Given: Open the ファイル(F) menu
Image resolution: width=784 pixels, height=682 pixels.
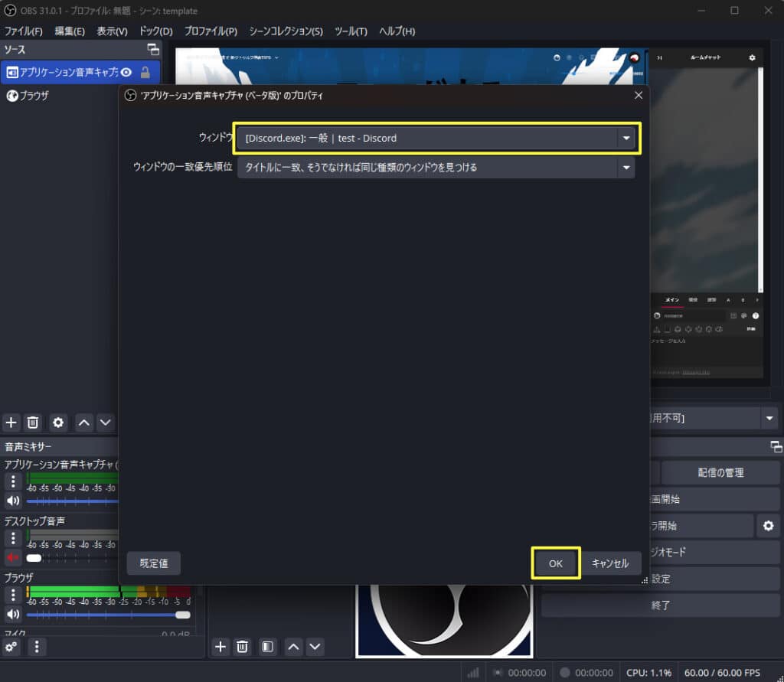Looking at the screenshot, I should pyautogui.click(x=24, y=31).
